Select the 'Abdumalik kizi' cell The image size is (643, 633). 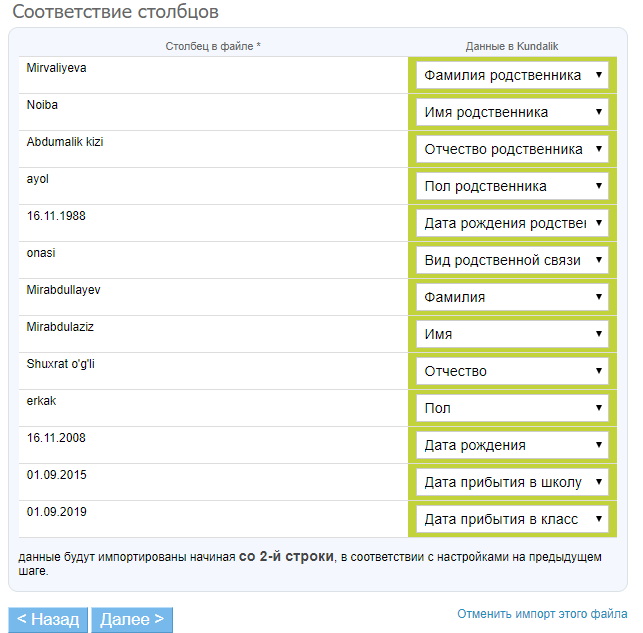point(65,142)
